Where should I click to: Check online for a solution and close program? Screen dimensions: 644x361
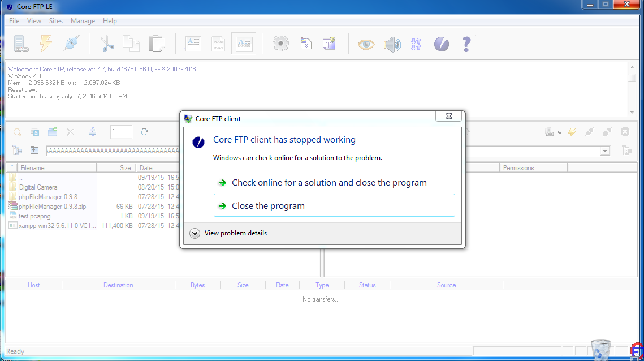(x=329, y=183)
